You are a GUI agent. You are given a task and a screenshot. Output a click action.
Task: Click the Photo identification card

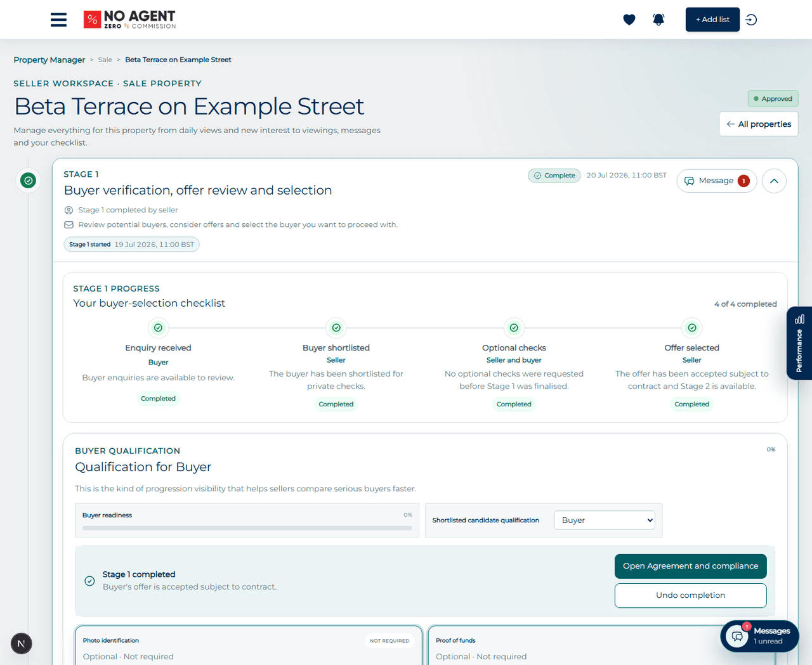pos(248,645)
